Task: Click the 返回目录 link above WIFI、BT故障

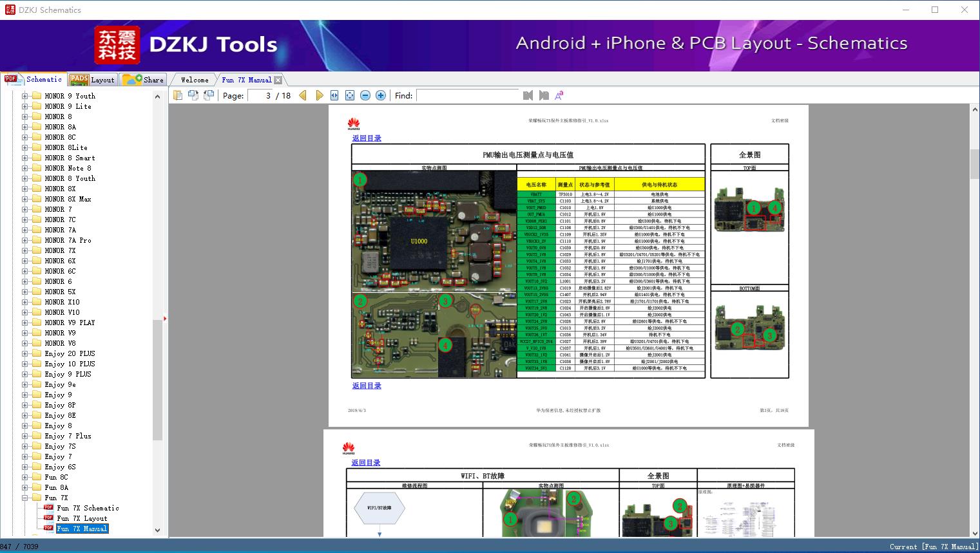Action: click(x=366, y=462)
